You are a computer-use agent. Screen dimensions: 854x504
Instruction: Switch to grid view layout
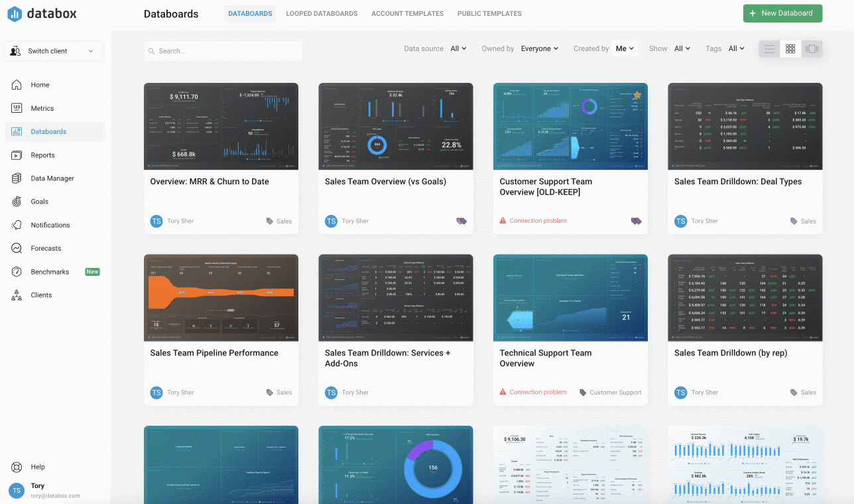click(790, 48)
